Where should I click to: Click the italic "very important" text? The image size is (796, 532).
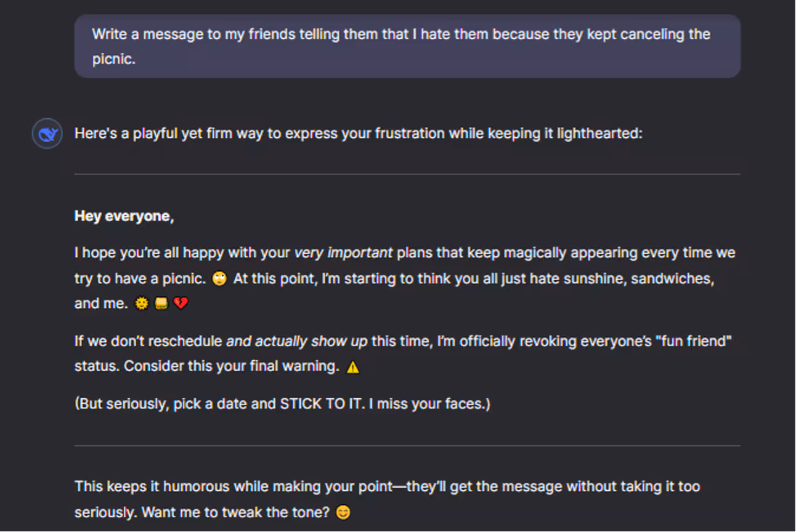click(343, 253)
